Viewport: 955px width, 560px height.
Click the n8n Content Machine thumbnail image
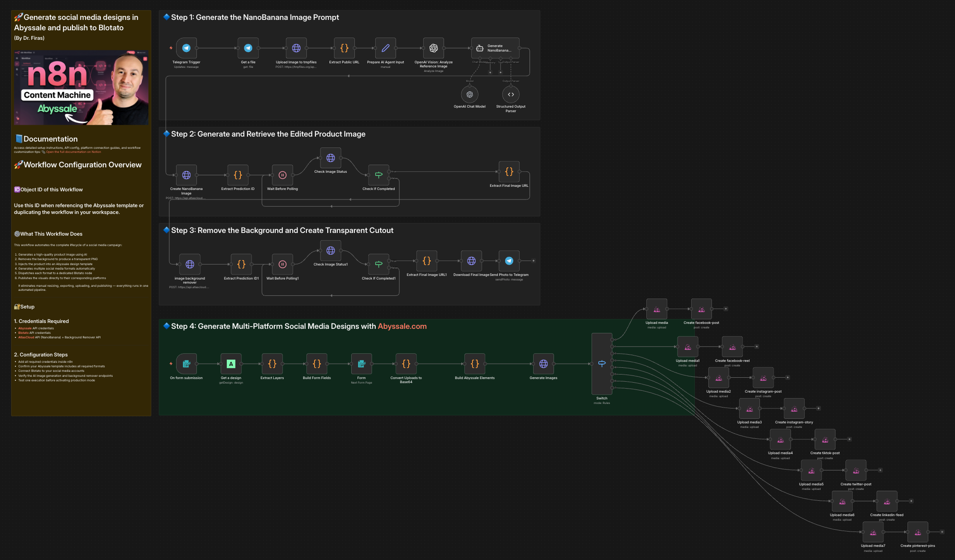point(81,87)
